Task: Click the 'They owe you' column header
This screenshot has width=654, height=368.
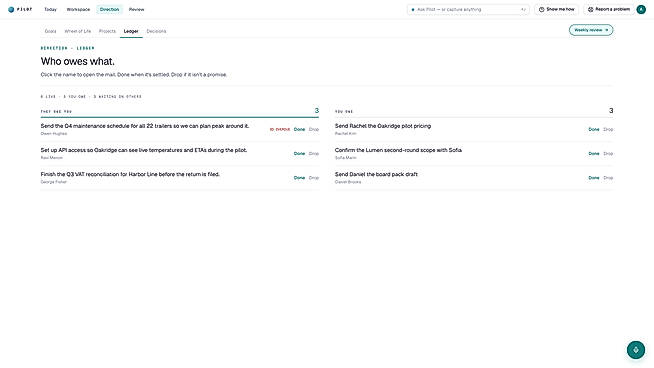Action: [x=56, y=111]
